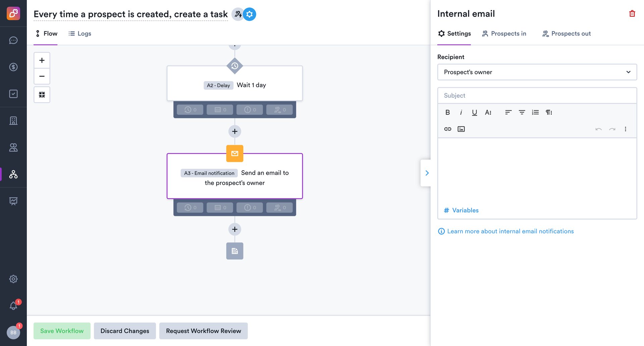The height and width of the screenshot is (346, 644).
Task: Click the Subject input field
Action: (x=537, y=95)
